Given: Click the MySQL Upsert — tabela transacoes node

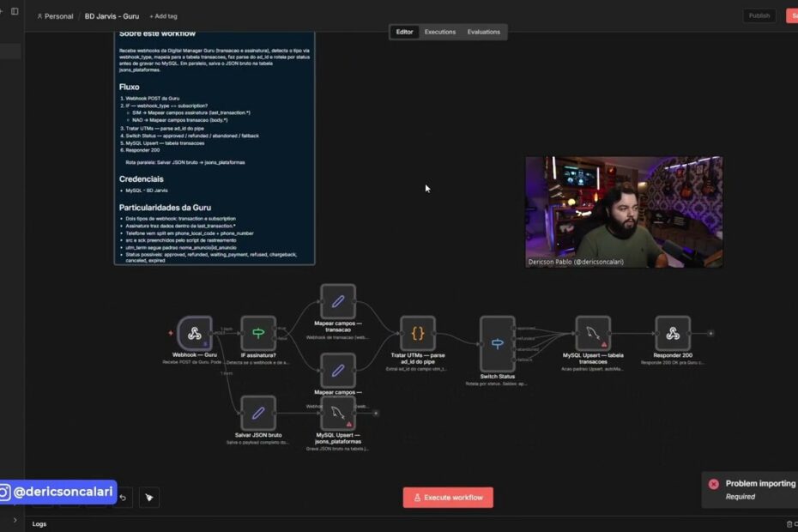Looking at the screenshot, I should pyautogui.click(x=593, y=333).
